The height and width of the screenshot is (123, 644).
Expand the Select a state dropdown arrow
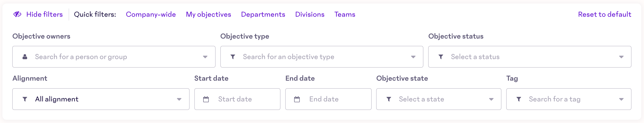pos(491,99)
